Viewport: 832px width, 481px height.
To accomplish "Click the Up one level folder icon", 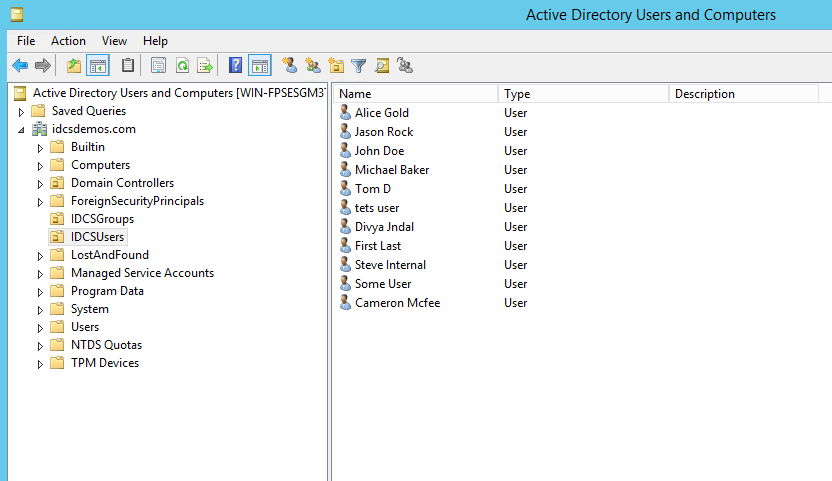I will pyautogui.click(x=73, y=66).
